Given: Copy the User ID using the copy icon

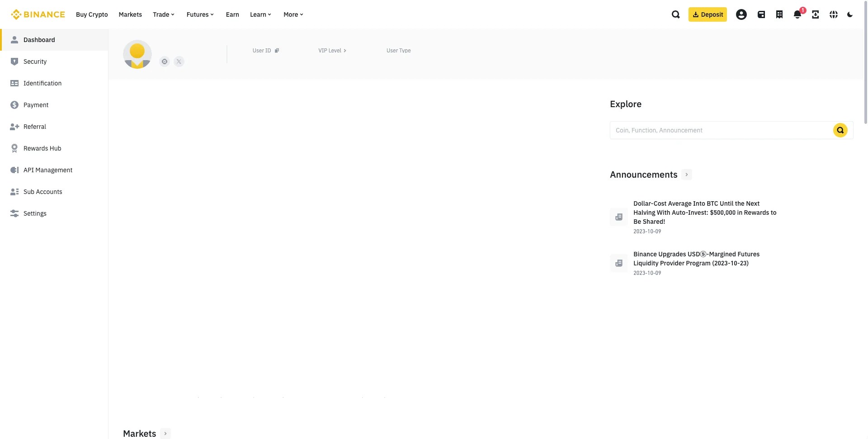Looking at the screenshot, I should [x=277, y=50].
